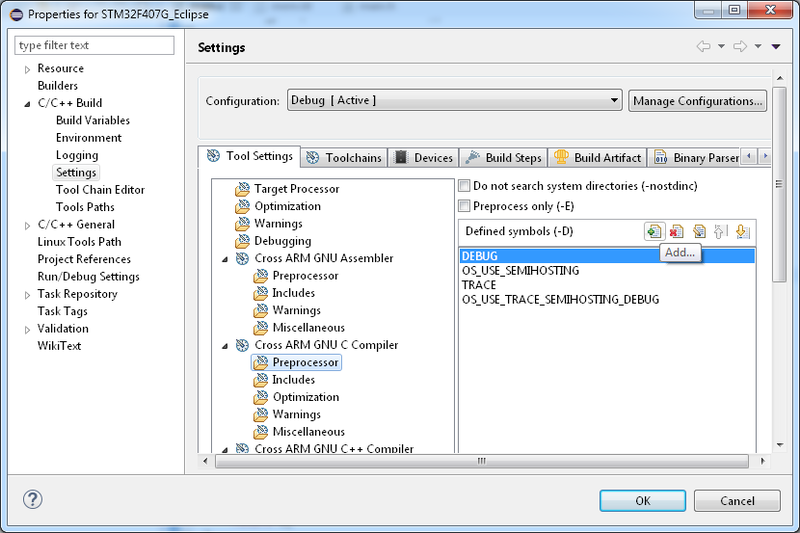Open the Build Steps tab
The image size is (800, 533).
point(505,158)
